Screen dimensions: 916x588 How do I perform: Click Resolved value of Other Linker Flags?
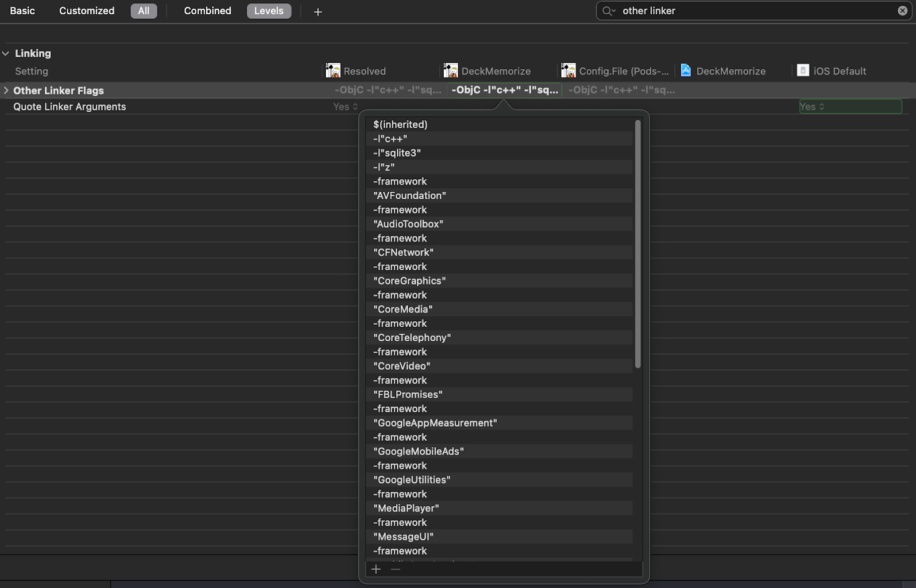pos(388,90)
